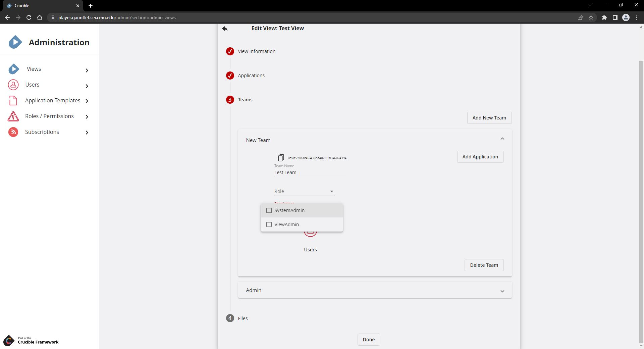Click the Add New Team button
Image resolution: width=644 pixels, height=349 pixels.
489,118
